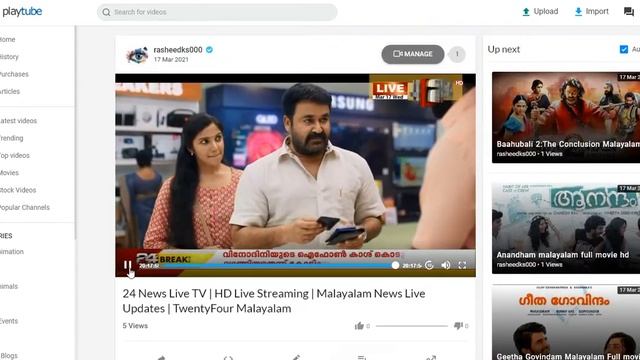
Task: Click the search magnifier icon
Action: tap(107, 12)
